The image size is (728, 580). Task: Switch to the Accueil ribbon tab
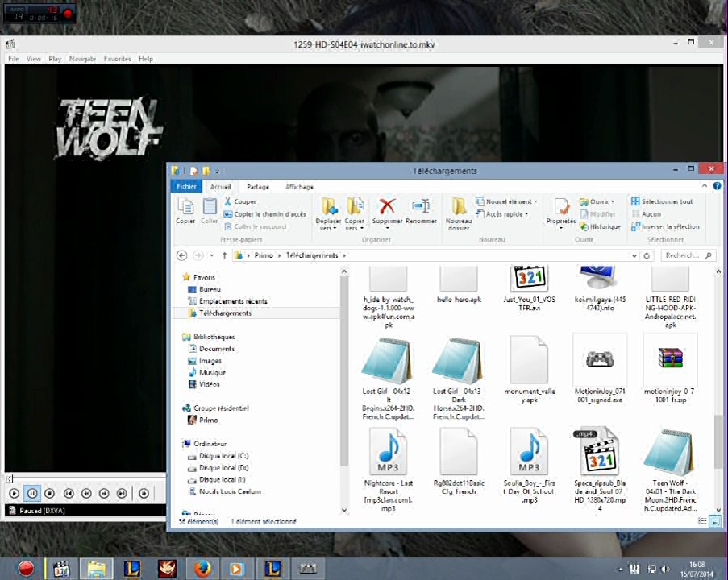(221, 187)
